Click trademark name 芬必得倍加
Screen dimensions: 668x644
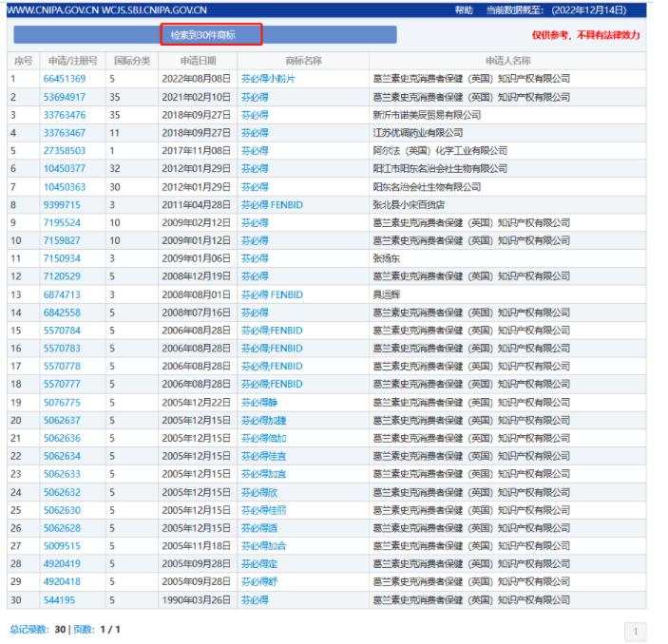pyautogui.click(x=264, y=438)
